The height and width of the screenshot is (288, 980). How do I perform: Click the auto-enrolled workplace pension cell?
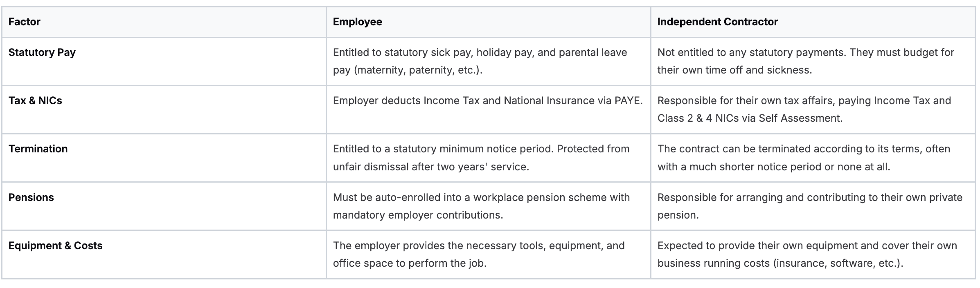point(481,206)
